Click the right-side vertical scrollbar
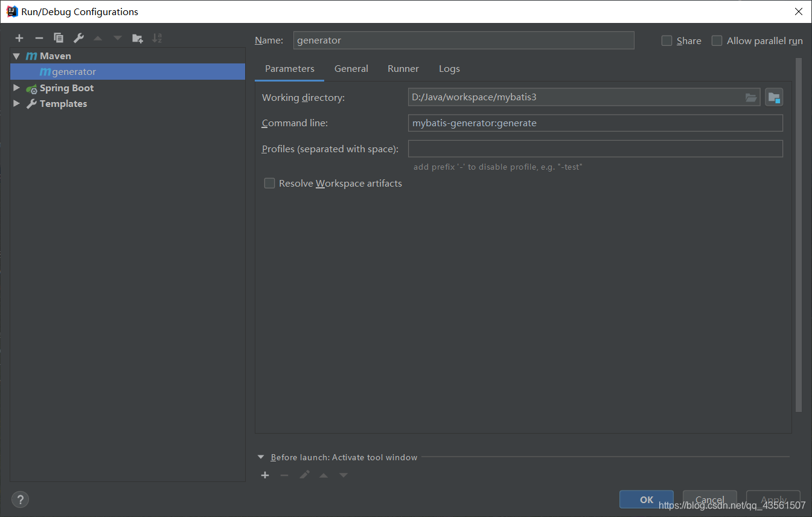The image size is (812, 517). [x=799, y=236]
